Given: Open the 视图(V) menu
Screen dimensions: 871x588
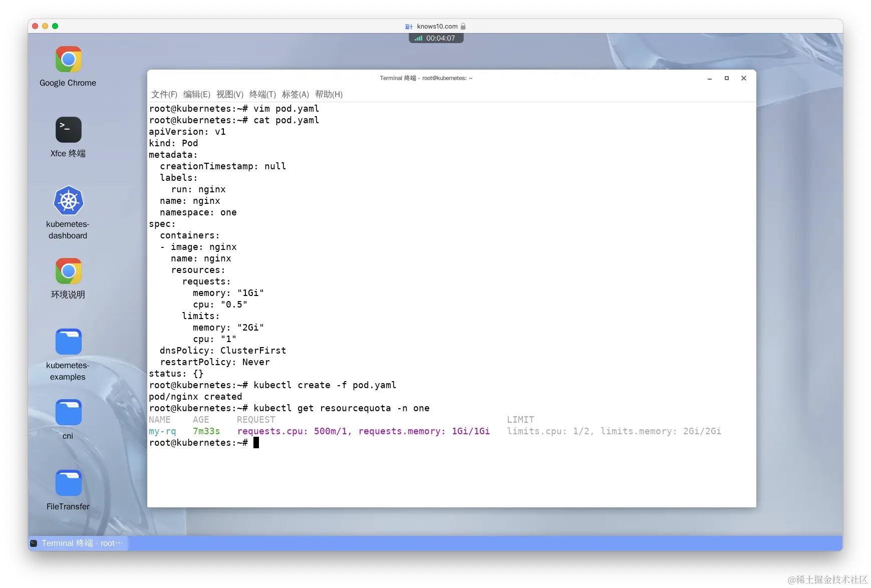Looking at the screenshot, I should (x=229, y=94).
